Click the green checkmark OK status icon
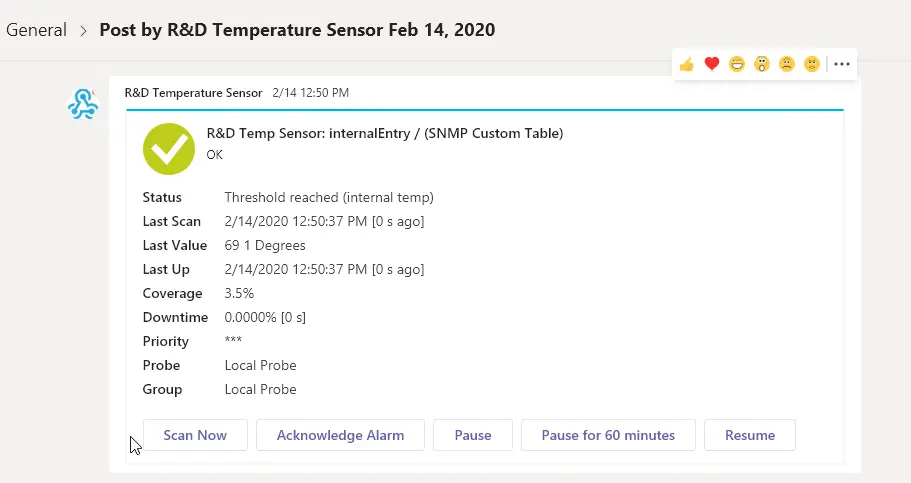Screen dimensions: 911x483 (x=168, y=149)
